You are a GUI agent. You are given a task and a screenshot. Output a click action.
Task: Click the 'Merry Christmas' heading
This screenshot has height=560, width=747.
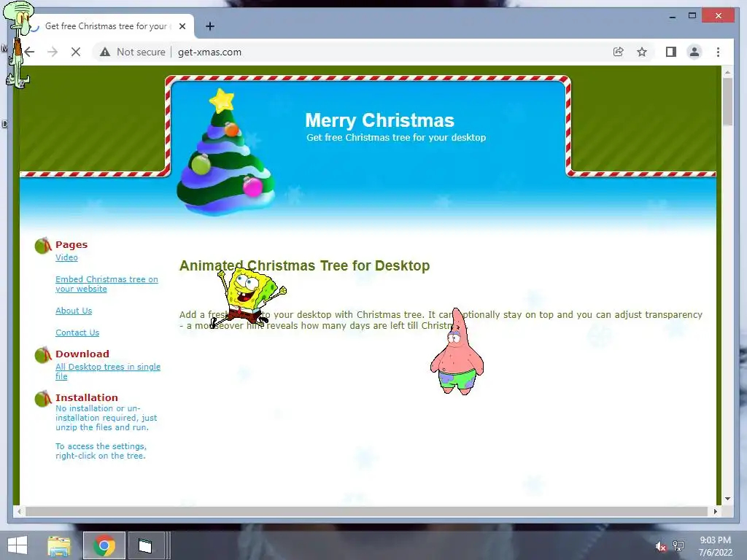pos(379,120)
